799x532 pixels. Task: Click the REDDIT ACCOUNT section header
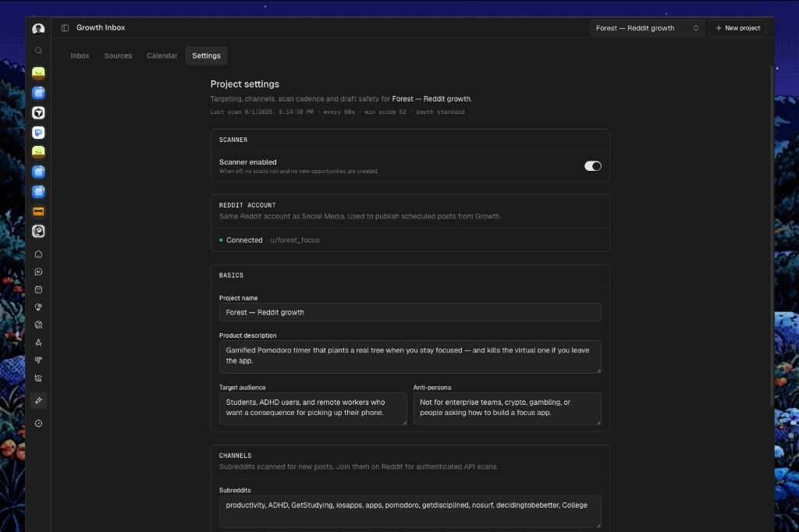[247, 205]
